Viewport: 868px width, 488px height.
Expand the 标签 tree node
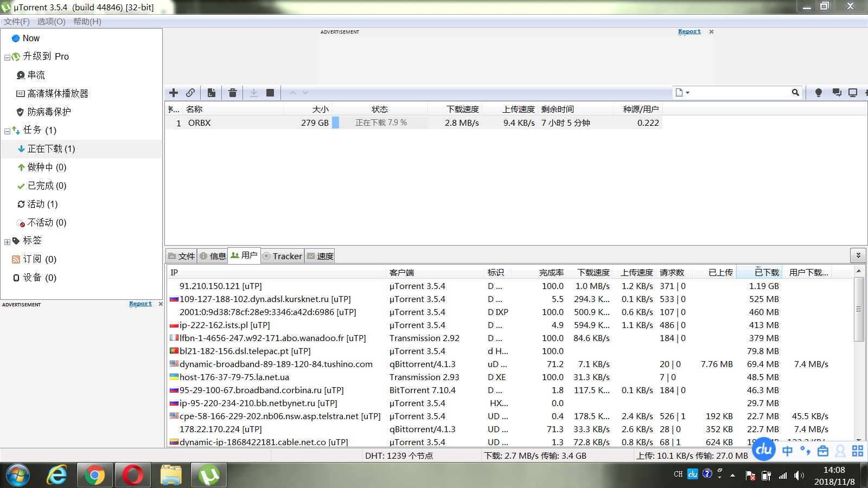click(x=7, y=242)
